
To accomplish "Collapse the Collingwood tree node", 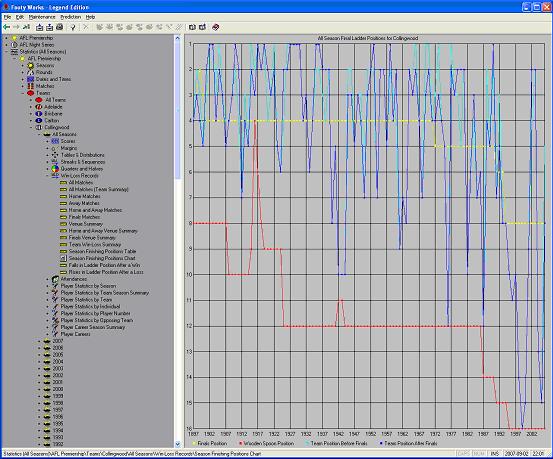I will click(31, 127).
